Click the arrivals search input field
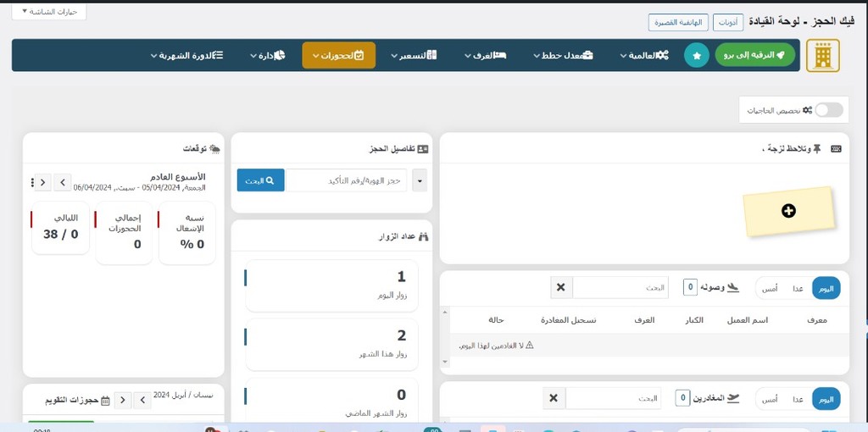Viewport: 868px width, 432px height. pyautogui.click(x=620, y=288)
